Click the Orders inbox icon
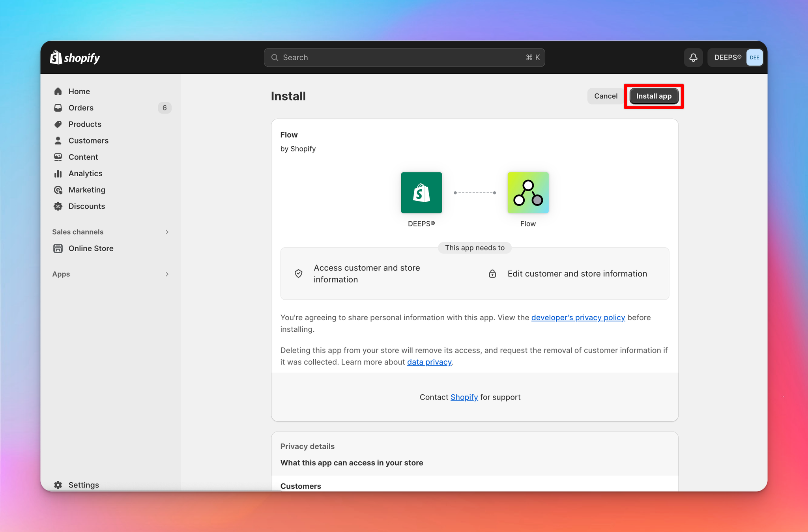Viewport: 808px width, 532px height. (58, 108)
